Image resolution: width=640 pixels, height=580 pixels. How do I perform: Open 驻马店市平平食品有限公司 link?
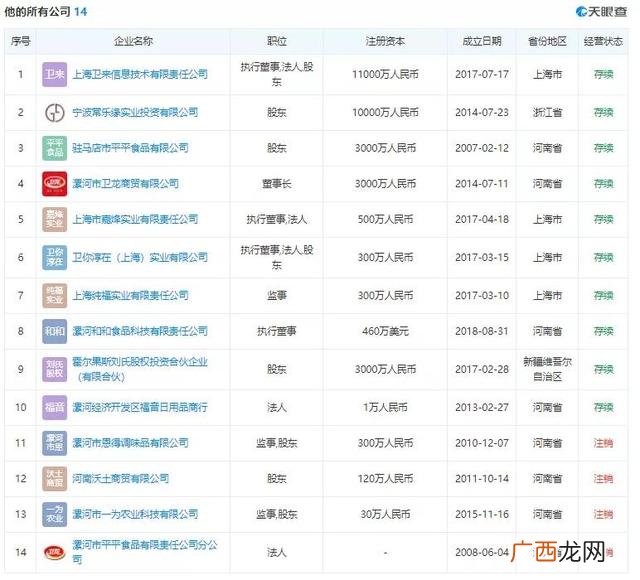pyautogui.click(x=130, y=148)
